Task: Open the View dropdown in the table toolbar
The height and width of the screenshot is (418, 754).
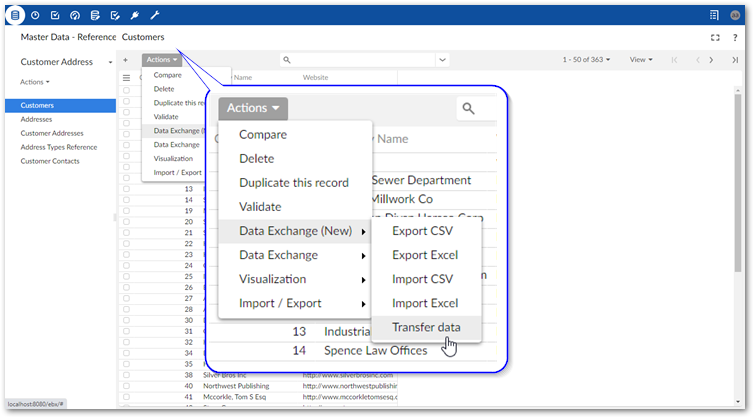Action: coord(639,60)
